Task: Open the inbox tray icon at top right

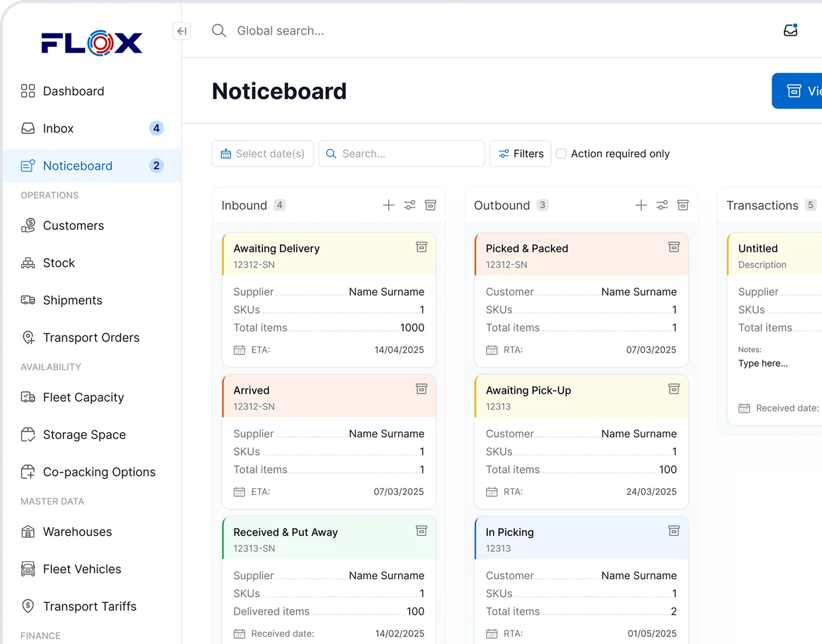Action: point(791,31)
